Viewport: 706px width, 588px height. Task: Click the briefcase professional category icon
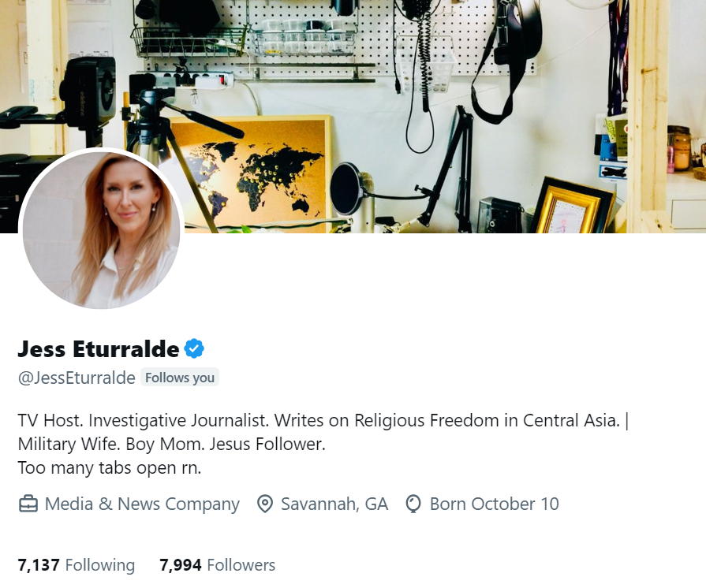(x=28, y=504)
